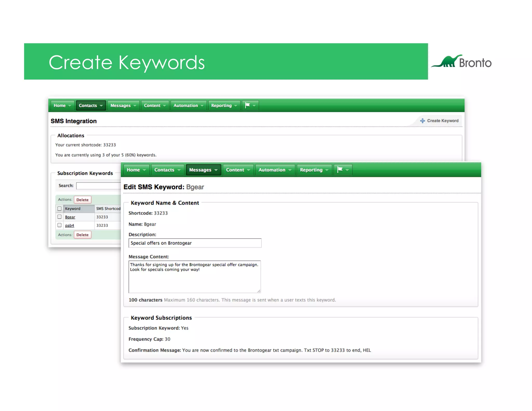Screen dimensions: 532x411
Task: Click the flag icon in the back window navbar
Action: click(x=248, y=105)
